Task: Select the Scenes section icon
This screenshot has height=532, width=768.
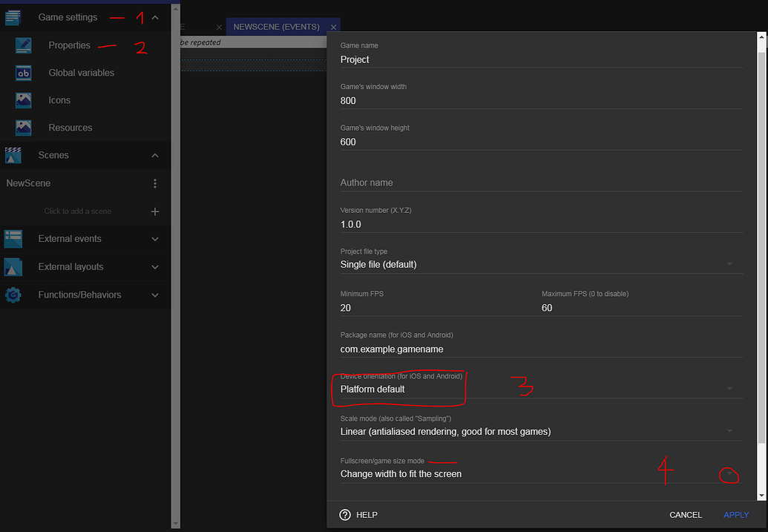Action: tap(13, 155)
